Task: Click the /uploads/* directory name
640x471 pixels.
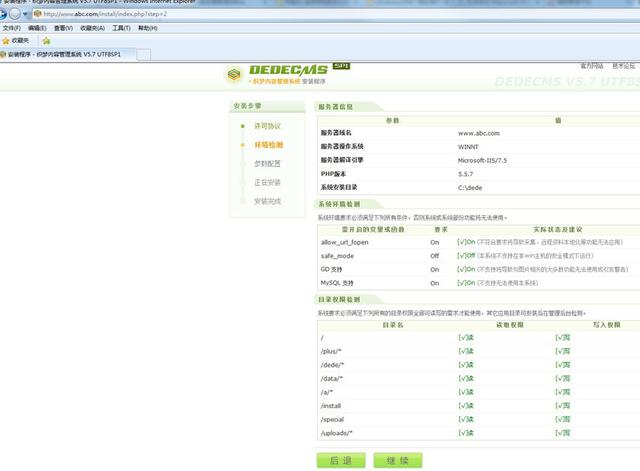Action: 337,433
